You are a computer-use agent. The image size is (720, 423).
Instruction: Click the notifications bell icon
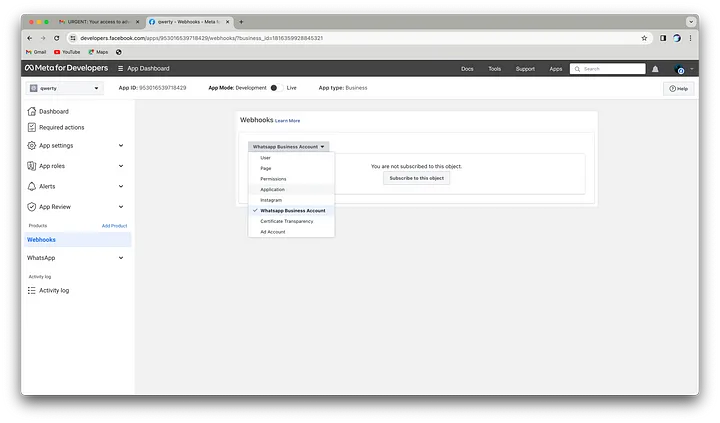(x=655, y=69)
